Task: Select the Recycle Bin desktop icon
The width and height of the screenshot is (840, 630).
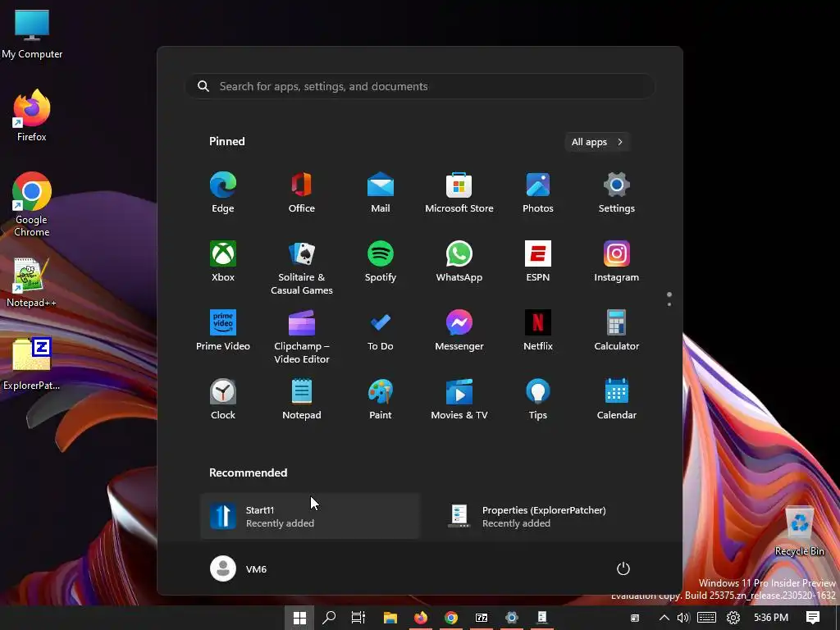Action: point(799,532)
